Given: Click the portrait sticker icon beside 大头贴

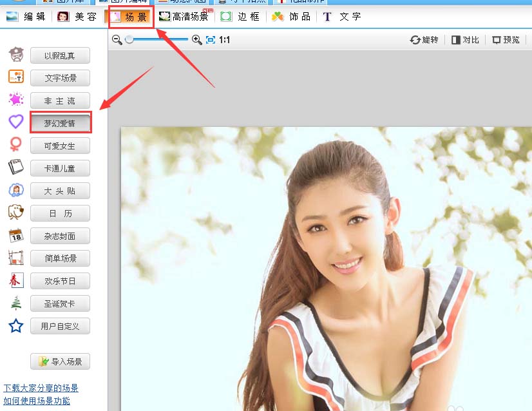Looking at the screenshot, I should [x=16, y=190].
